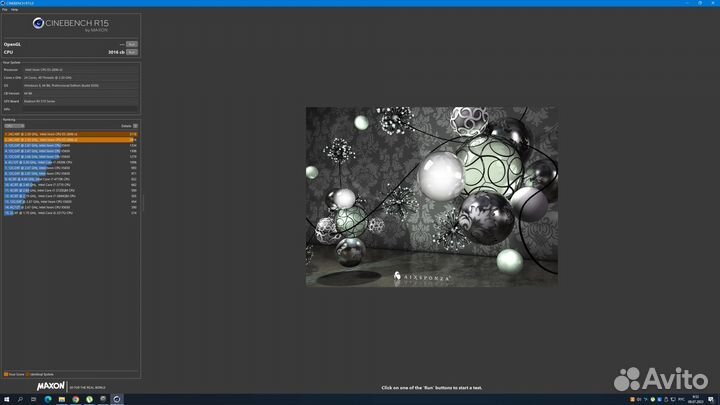Open the Help menu

[14, 9]
